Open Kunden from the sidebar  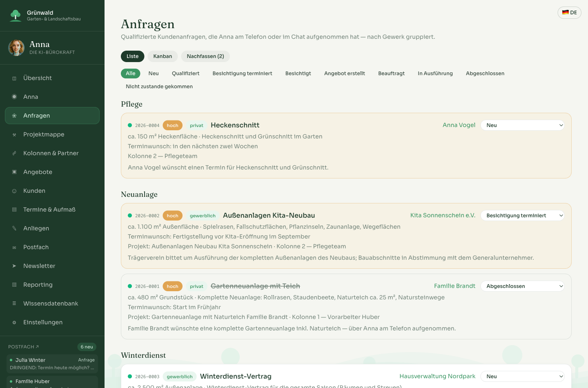click(52, 191)
